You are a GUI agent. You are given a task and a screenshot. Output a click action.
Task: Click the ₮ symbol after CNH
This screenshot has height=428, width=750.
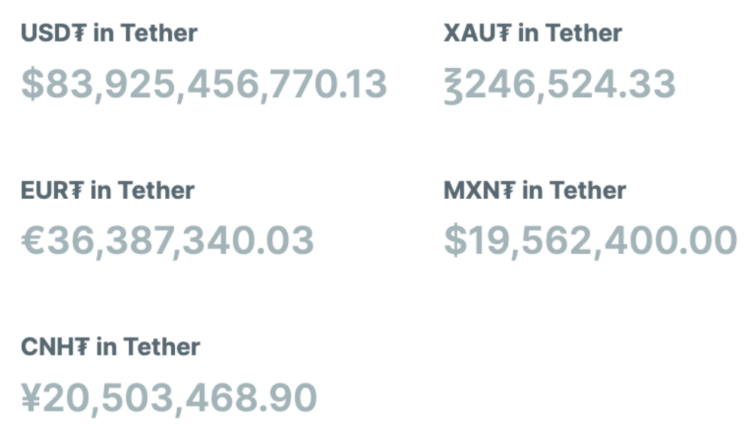click(82, 348)
